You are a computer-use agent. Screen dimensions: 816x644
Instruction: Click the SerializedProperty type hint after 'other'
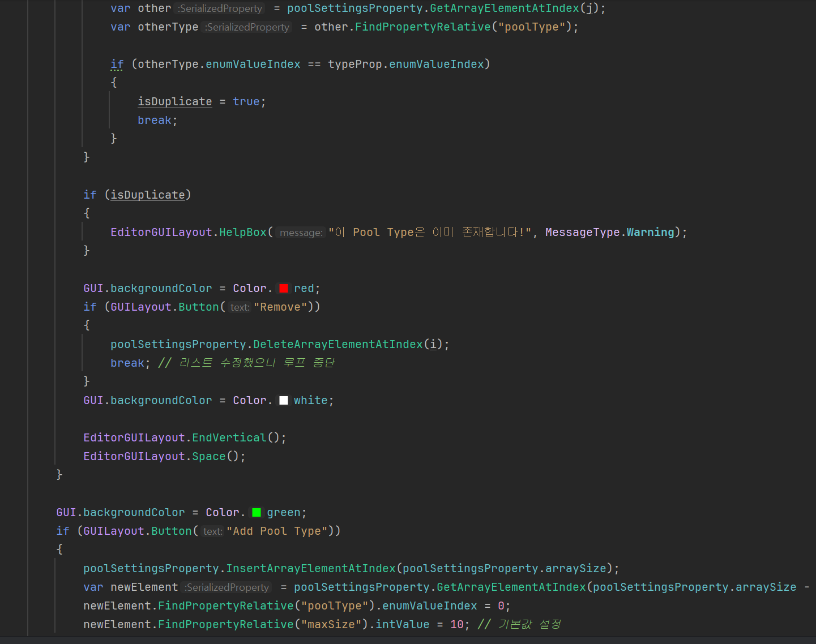pos(220,8)
